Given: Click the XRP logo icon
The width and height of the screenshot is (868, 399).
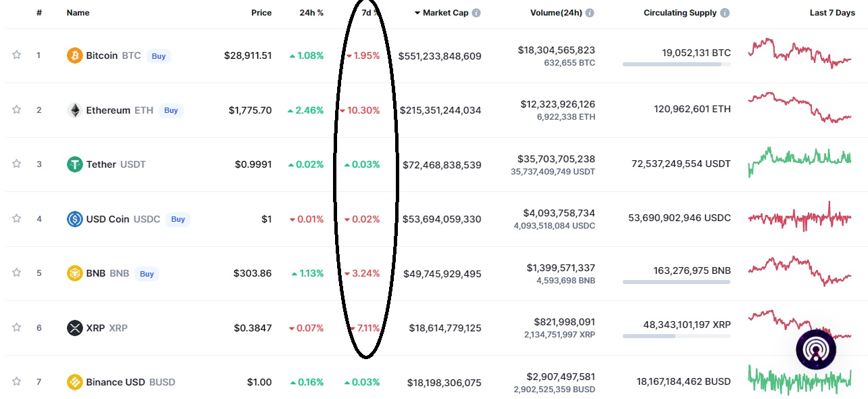Looking at the screenshot, I should [75, 328].
